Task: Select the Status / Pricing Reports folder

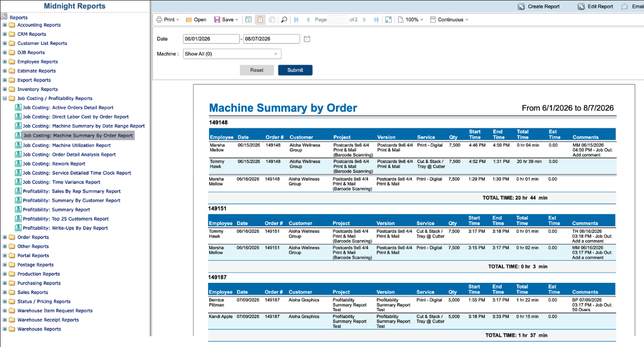Action: (44, 302)
